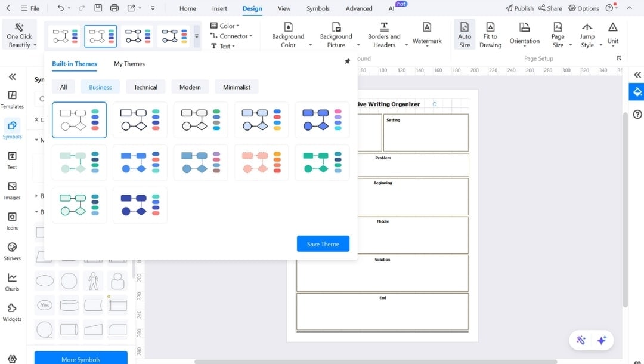The width and height of the screenshot is (644, 364).
Task: Select Built-in Themes tab
Action: pyautogui.click(x=75, y=64)
